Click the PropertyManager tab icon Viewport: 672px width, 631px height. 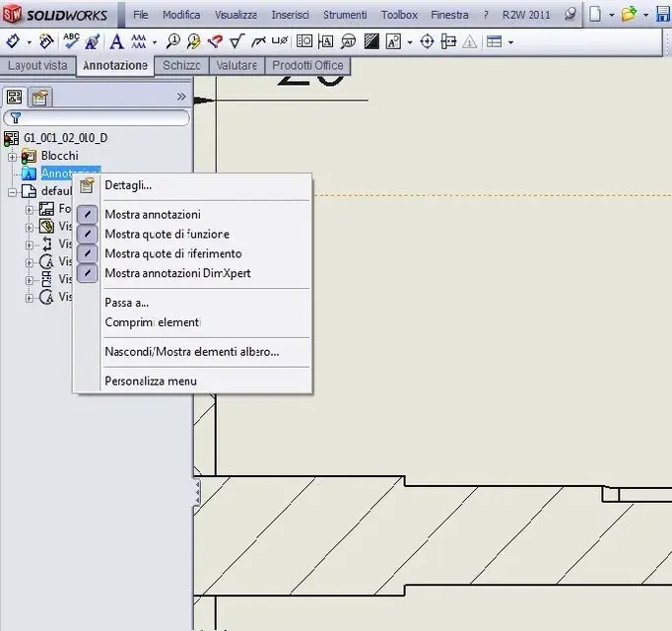39,98
